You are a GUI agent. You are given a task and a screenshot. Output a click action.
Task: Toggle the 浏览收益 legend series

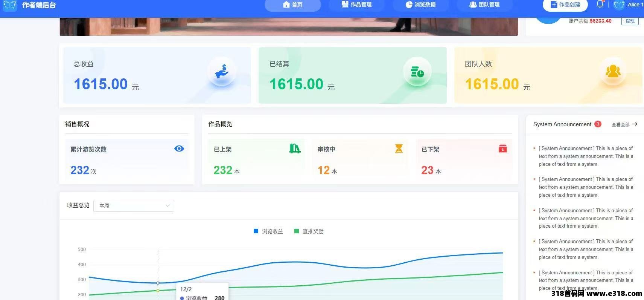[268, 231]
